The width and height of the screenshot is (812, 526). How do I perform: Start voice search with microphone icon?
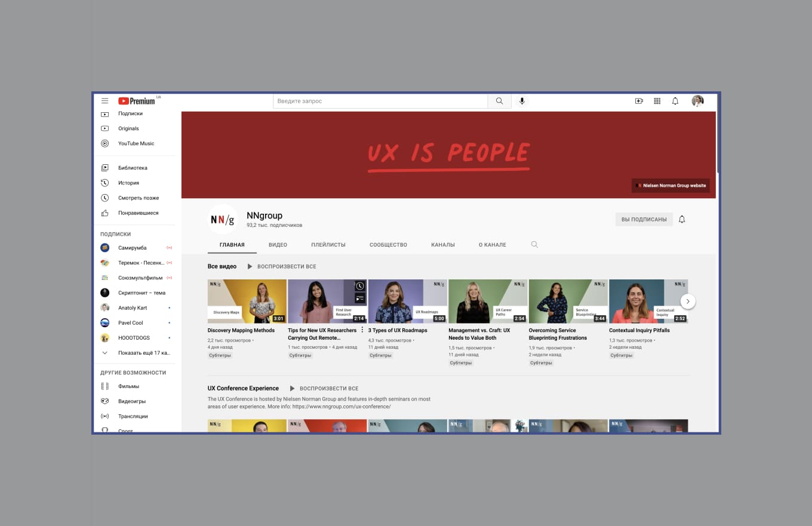click(x=522, y=101)
